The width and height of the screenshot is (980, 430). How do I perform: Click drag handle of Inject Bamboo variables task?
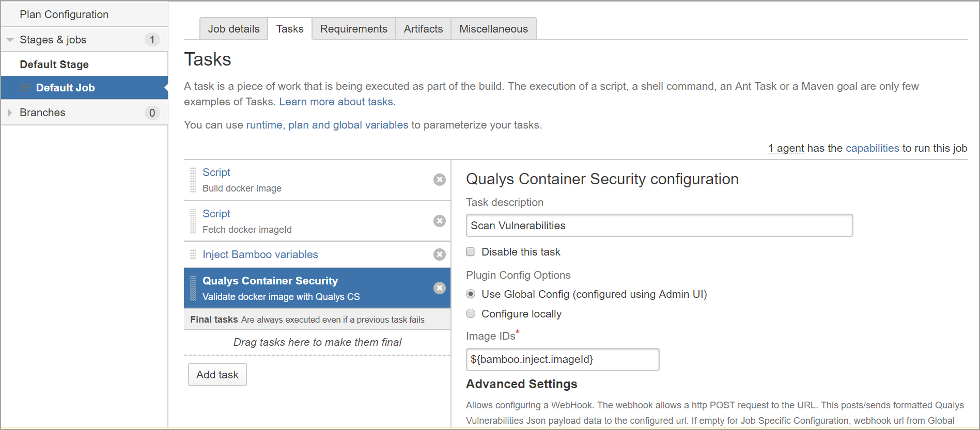click(x=193, y=254)
